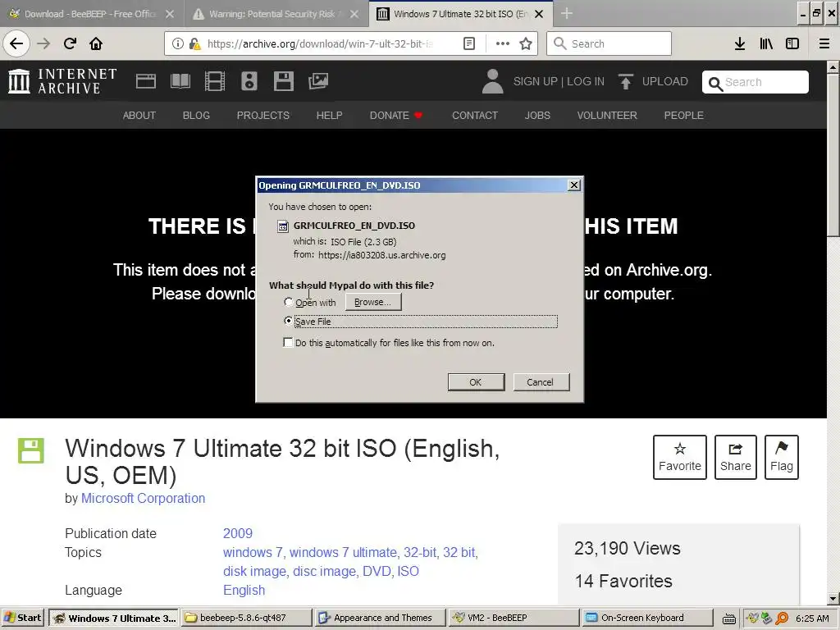840x630 pixels.
Task: Open the library bookshelf icon
Action: pyautogui.click(x=766, y=43)
